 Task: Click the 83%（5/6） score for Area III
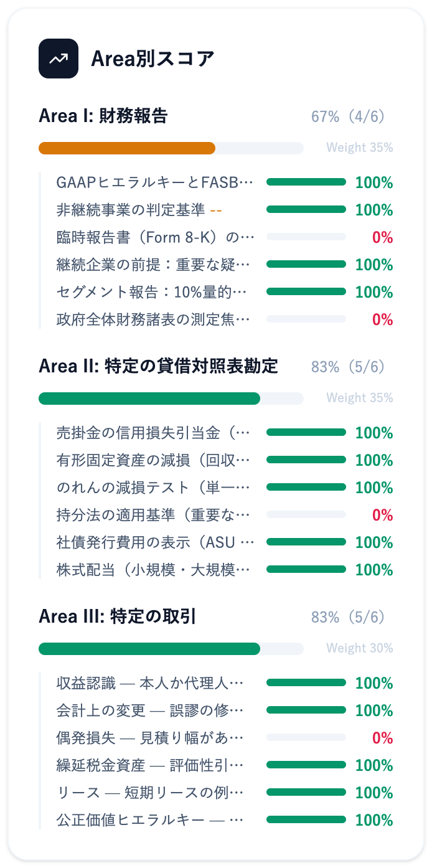349,617
